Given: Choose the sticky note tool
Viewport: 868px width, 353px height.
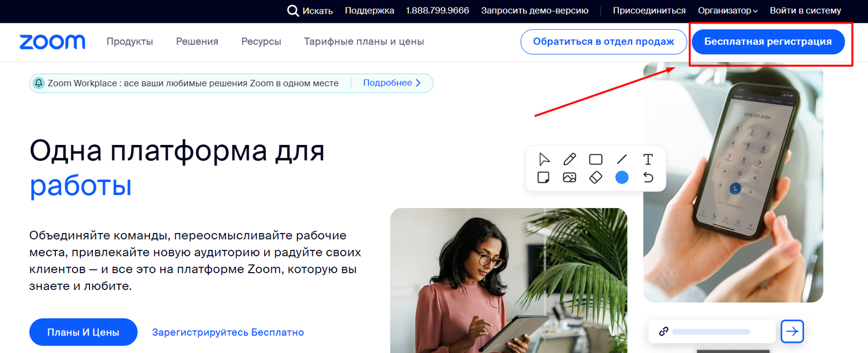Looking at the screenshot, I should point(543,178).
